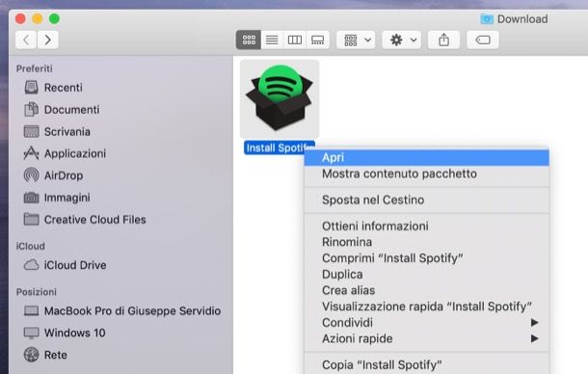Viewport: 588px width, 374px height.
Task: Select the Install Spotify package icon
Action: (280, 98)
